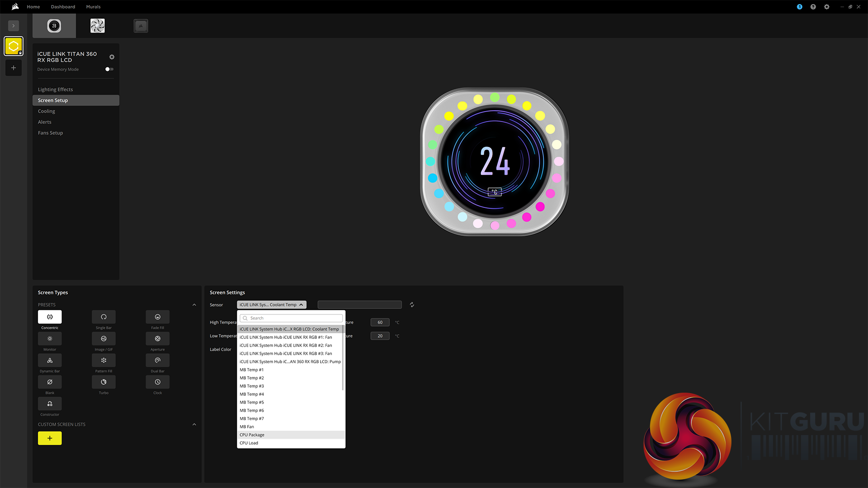Collapse the CUSTOM SCREEN LISTS section
Viewport: 868px width, 488px height.
[194, 425]
